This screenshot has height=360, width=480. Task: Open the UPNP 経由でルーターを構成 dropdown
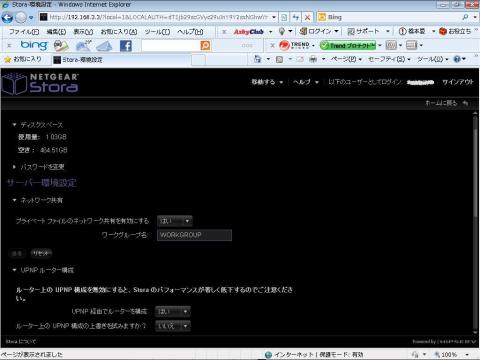[173, 311]
